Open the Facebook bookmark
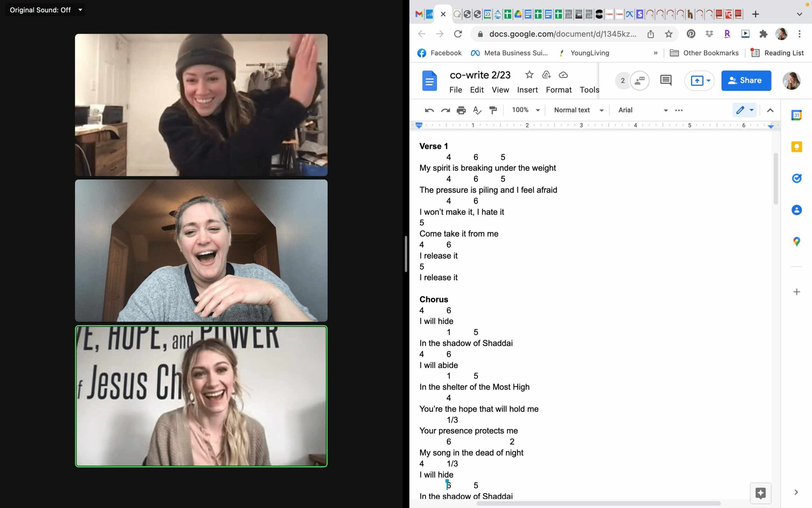 [439, 53]
